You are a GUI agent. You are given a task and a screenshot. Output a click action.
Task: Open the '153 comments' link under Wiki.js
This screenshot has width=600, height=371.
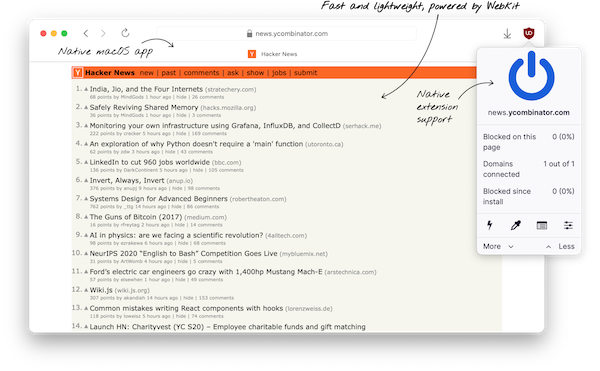click(216, 298)
